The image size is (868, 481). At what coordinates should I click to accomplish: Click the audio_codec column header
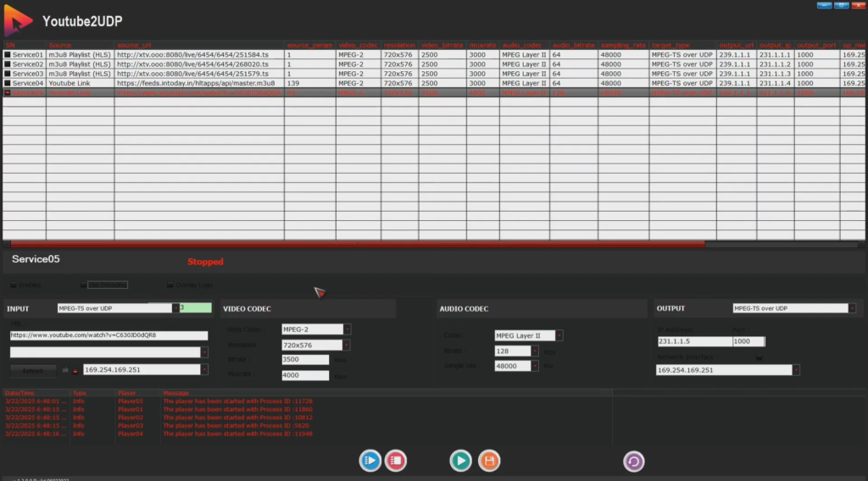(524, 46)
